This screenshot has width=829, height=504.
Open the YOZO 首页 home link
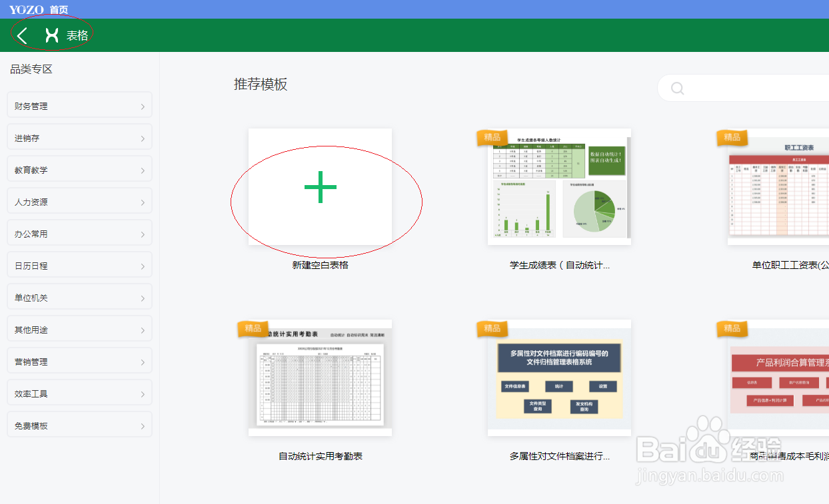(39, 9)
